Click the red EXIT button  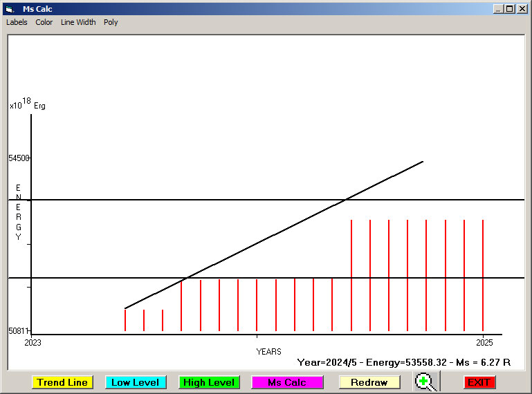tap(479, 382)
